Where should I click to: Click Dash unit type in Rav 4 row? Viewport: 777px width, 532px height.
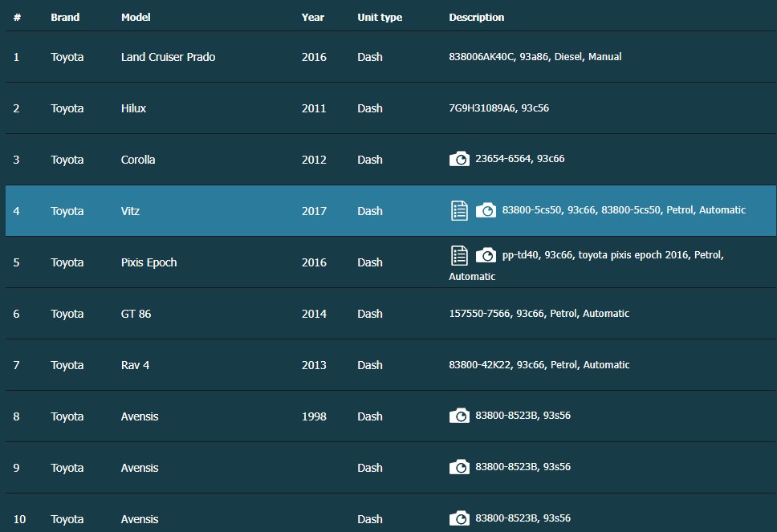pyautogui.click(x=370, y=365)
